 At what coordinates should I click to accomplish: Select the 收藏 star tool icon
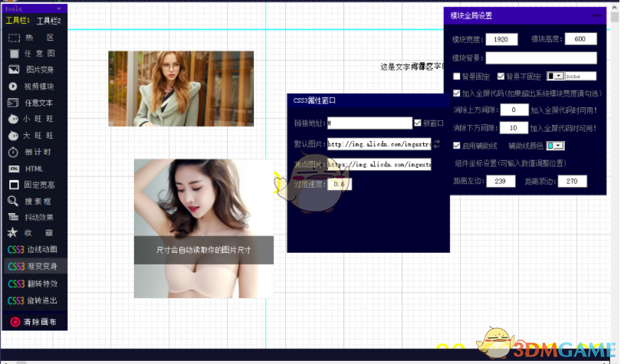pos(13,233)
